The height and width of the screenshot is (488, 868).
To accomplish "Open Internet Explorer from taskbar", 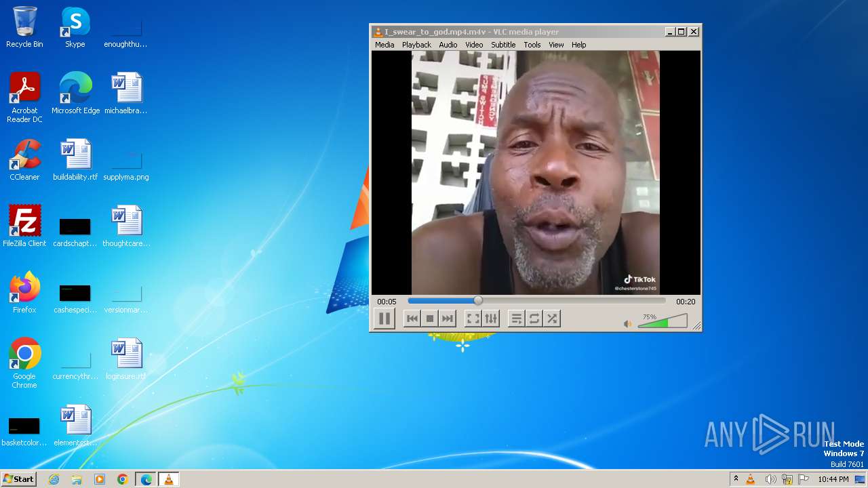I will (x=54, y=479).
